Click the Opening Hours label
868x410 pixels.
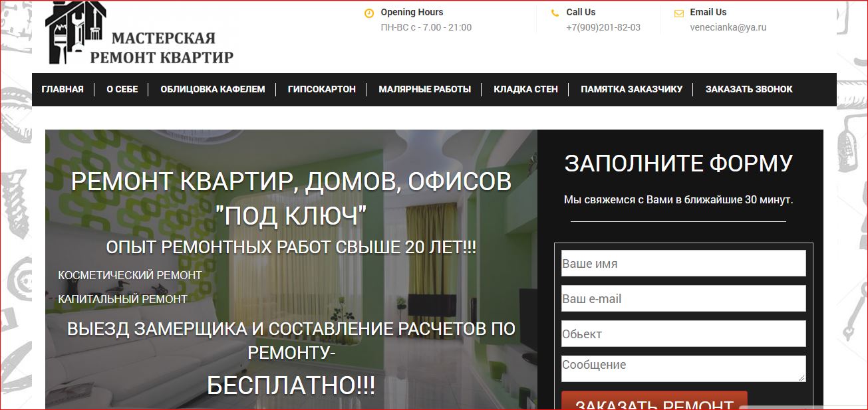point(412,12)
